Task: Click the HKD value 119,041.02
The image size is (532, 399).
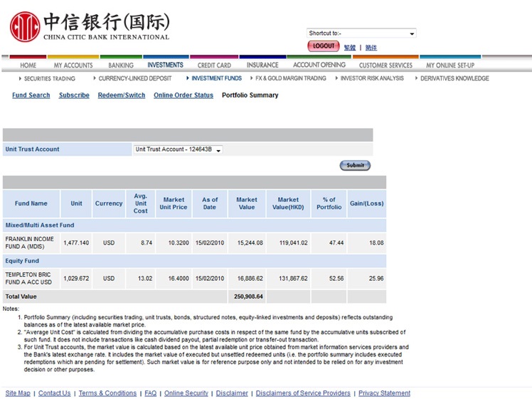Action: [x=293, y=243]
